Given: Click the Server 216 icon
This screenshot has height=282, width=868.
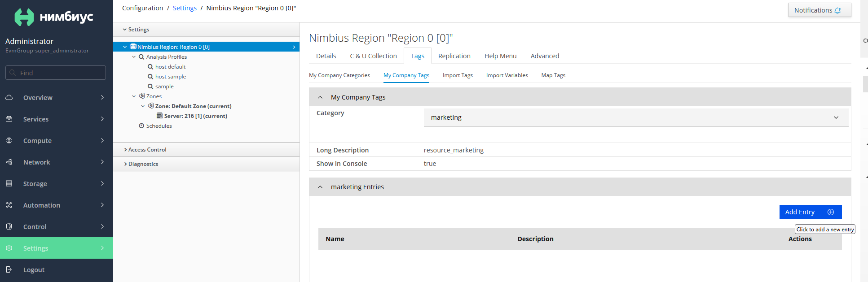Looking at the screenshot, I should click(x=159, y=116).
